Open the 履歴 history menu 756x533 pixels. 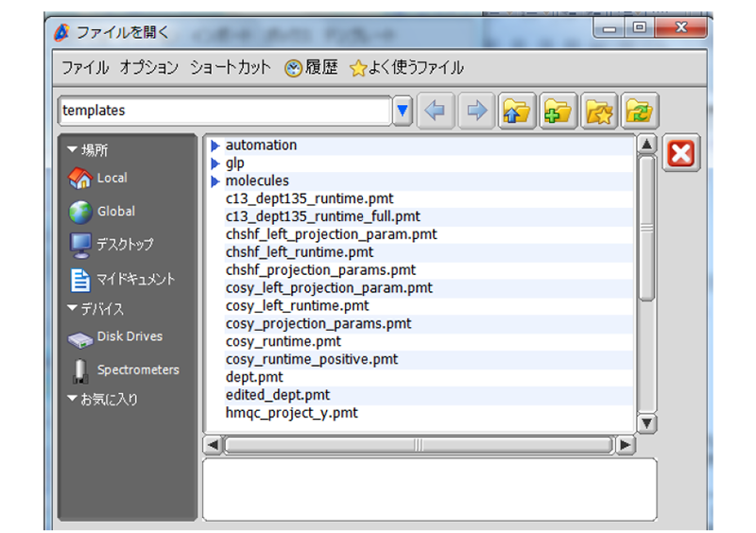click(x=311, y=68)
